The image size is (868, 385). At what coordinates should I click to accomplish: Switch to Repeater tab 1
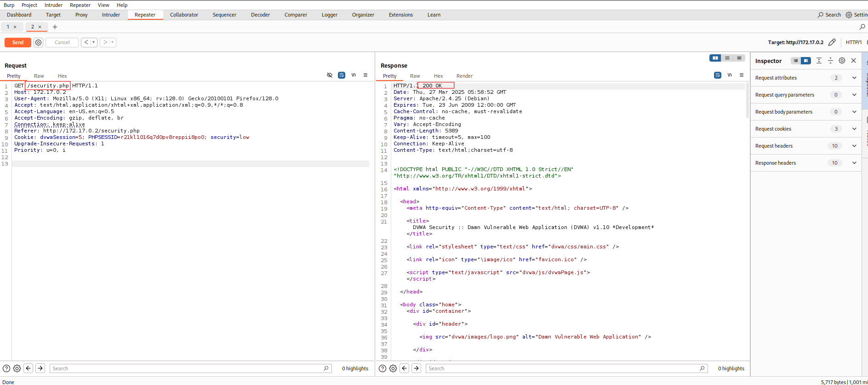click(8, 27)
